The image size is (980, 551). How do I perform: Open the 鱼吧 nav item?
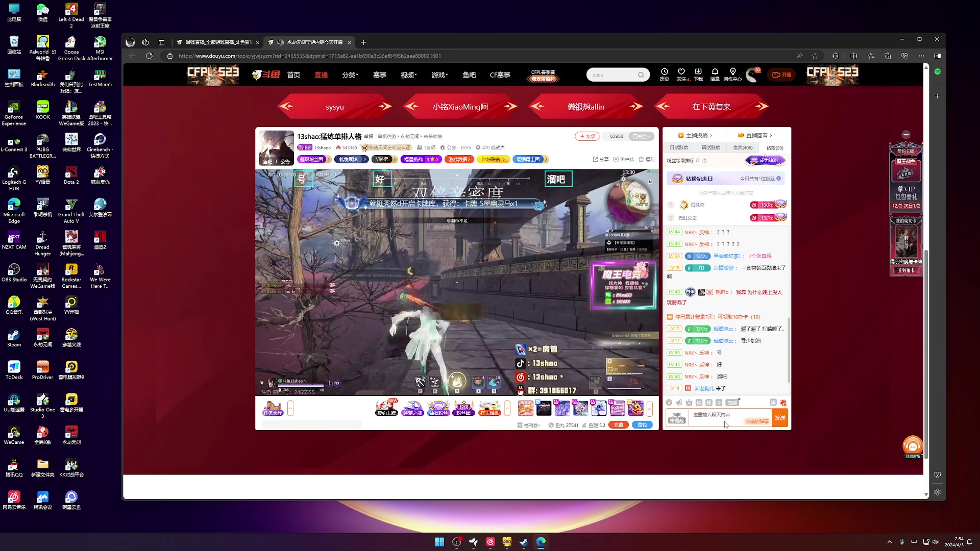tap(469, 75)
